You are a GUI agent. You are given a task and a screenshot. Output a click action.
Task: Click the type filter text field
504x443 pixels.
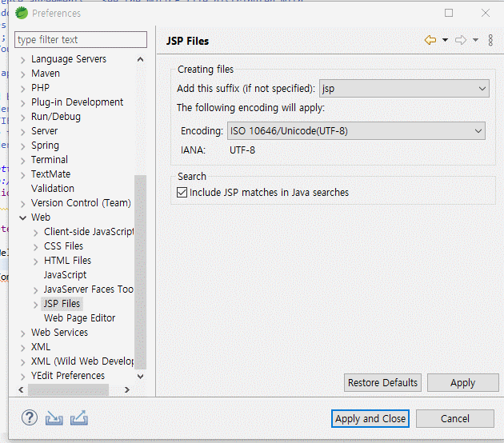[81, 39]
